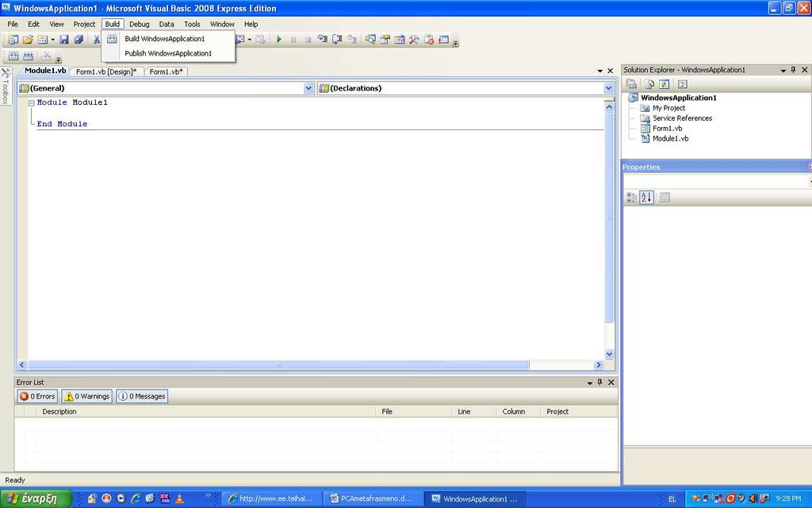Image resolution: width=812 pixels, height=508 pixels.
Task: Collapse the Module Module1 code block
Action: 31,102
